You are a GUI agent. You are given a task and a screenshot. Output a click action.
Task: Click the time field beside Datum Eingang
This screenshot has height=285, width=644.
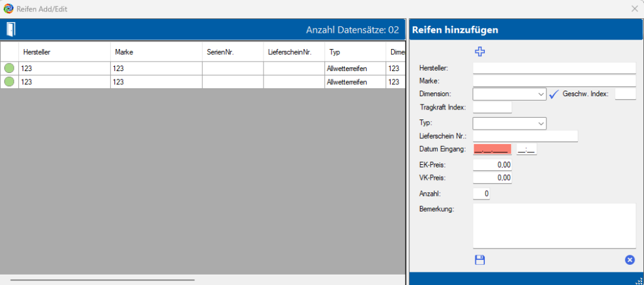[526, 150]
